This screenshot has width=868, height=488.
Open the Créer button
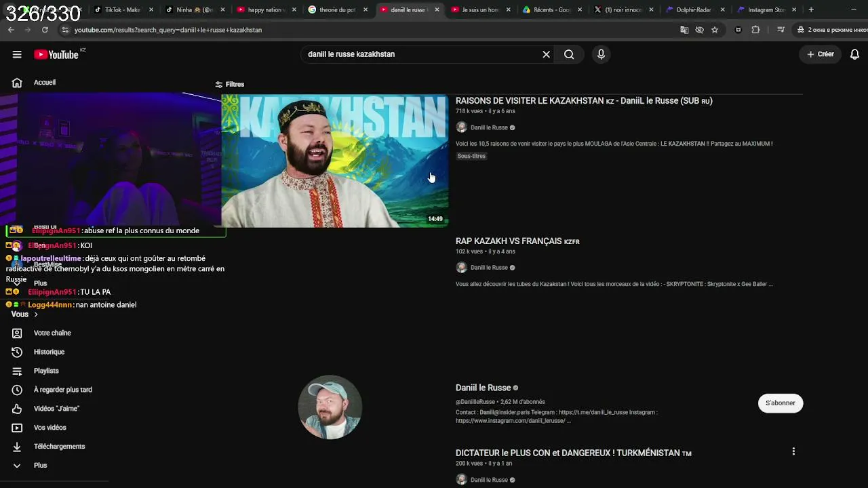point(821,54)
